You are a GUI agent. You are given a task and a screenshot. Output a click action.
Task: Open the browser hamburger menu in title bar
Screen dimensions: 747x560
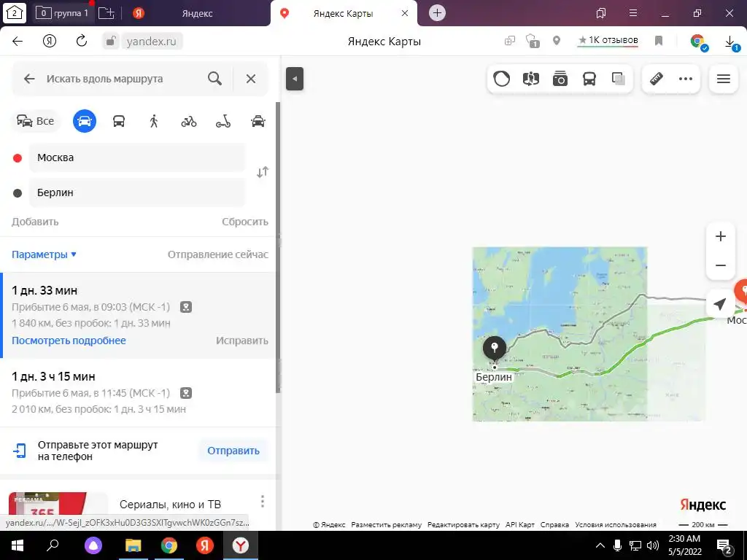click(633, 13)
